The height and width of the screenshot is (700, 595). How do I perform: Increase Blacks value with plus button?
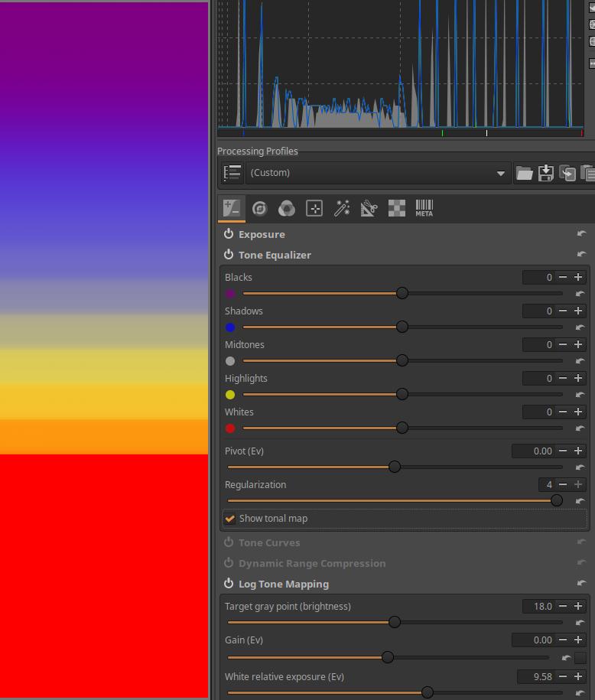[578, 277]
